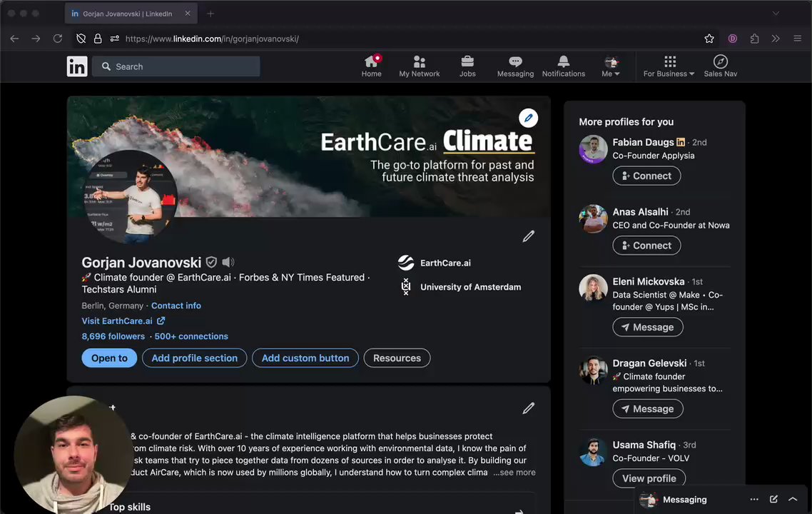Expand the Me profile menu

(611, 66)
